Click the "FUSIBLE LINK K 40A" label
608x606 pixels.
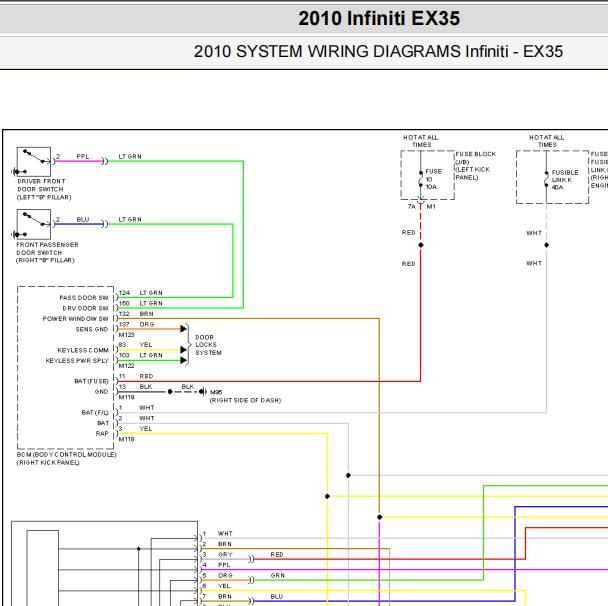565,180
